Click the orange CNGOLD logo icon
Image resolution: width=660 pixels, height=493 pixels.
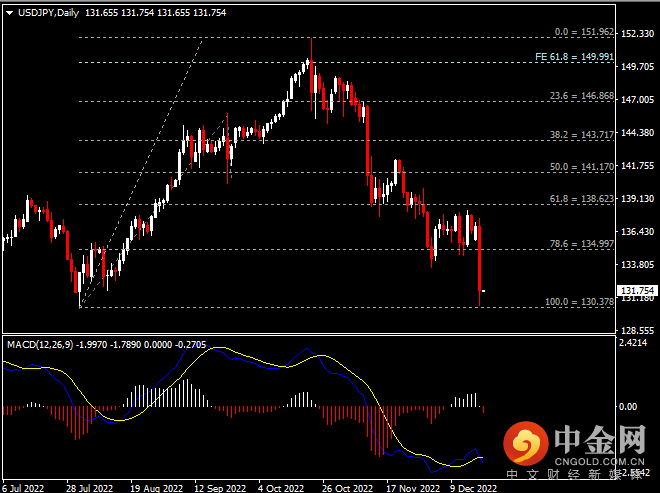point(523,442)
